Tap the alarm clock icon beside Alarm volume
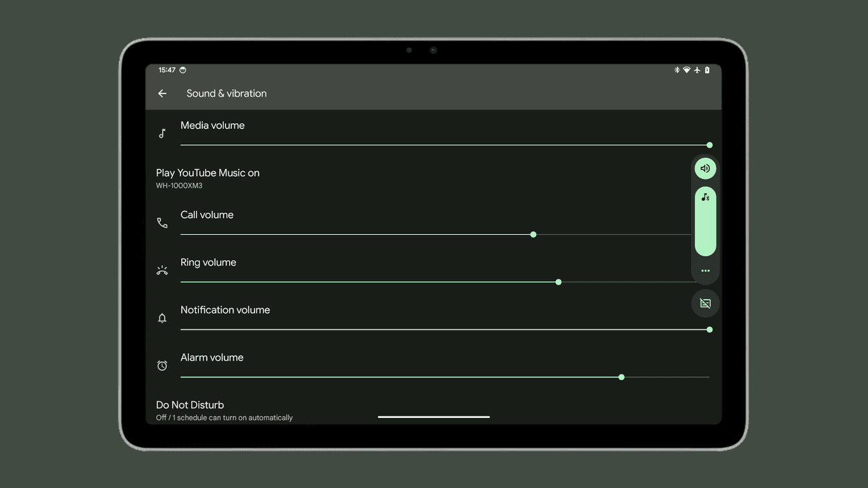 [x=162, y=366]
